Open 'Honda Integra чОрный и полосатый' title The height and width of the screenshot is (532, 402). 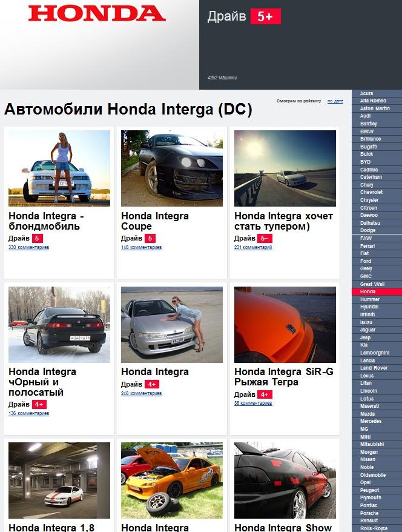[42, 382]
